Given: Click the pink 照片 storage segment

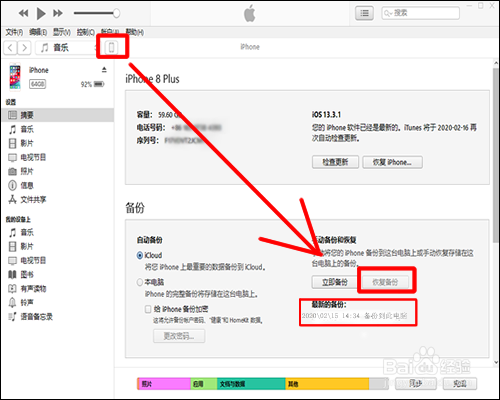Looking at the screenshot, I should pyautogui.click(x=164, y=384).
